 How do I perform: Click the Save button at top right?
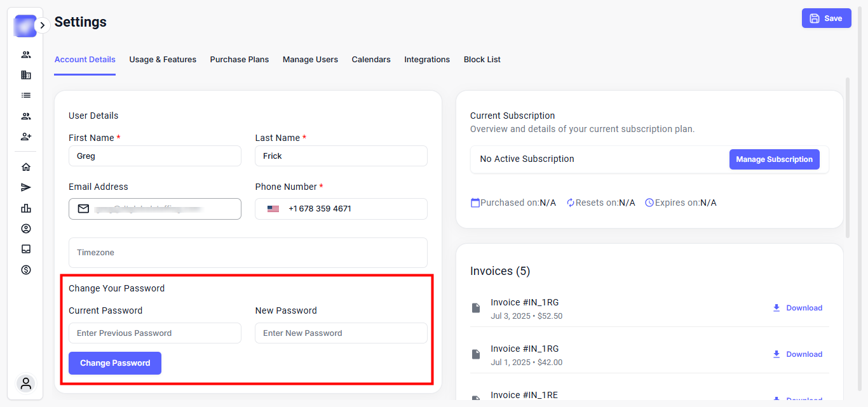(826, 18)
